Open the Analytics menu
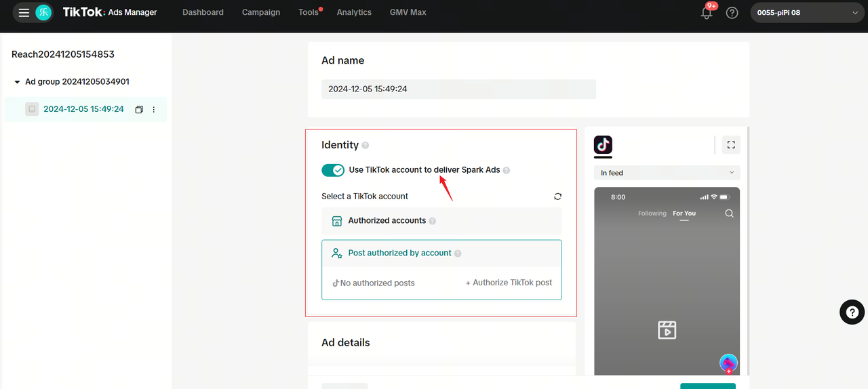 pos(354,12)
